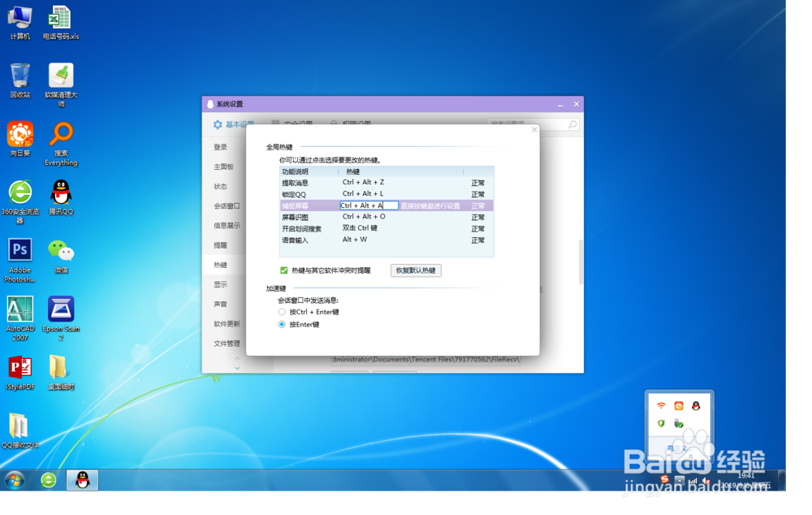This screenshot has width=812, height=515.
Task: Open the 信息展示 settings section
Action: [x=227, y=226]
